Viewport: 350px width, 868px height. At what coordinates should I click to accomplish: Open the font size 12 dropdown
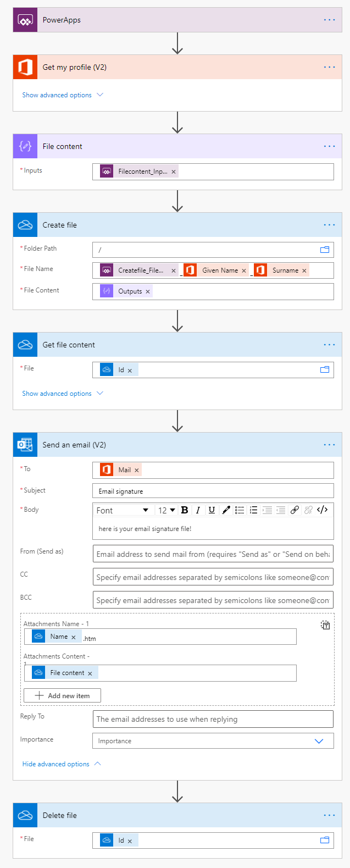pos(166,510)
